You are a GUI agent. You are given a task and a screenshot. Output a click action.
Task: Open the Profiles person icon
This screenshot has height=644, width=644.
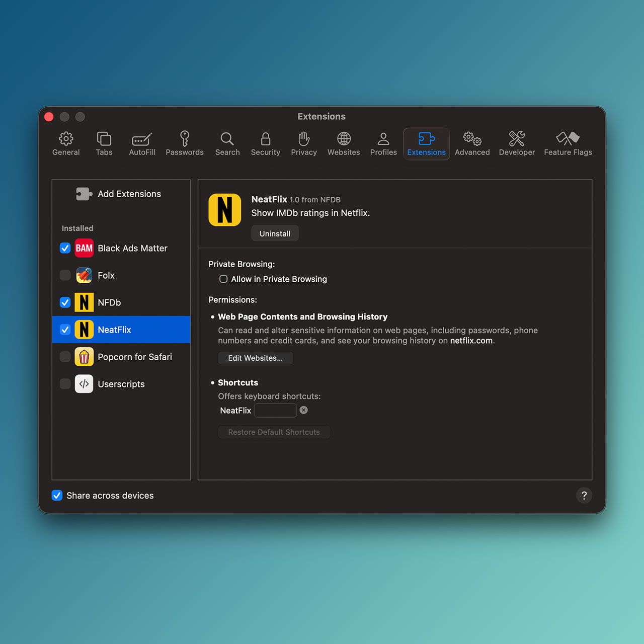pyautogui.click(x=383, y=138)
